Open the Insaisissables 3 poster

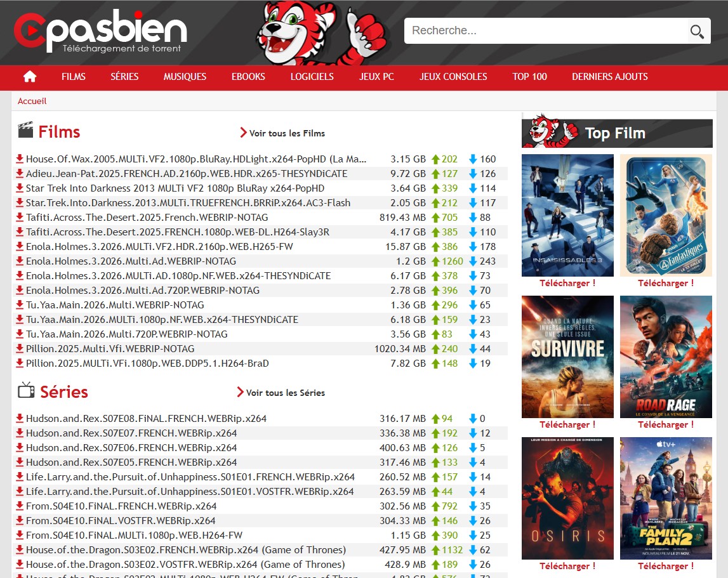[567, 216]
